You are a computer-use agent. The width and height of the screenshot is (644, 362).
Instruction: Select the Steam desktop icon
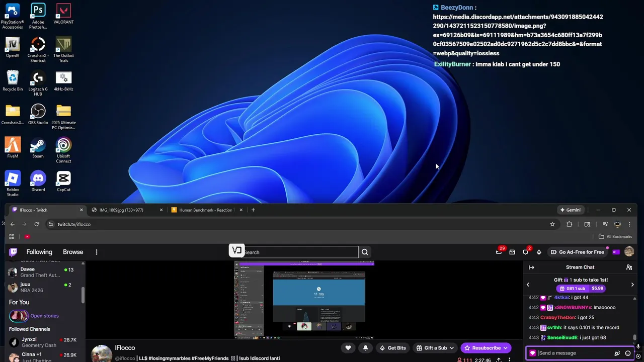[38, 148]
